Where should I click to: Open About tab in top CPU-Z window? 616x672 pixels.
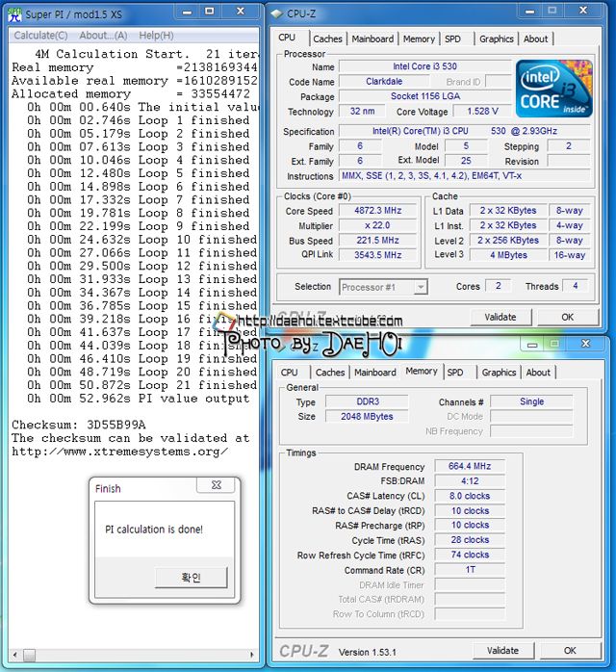535,39
